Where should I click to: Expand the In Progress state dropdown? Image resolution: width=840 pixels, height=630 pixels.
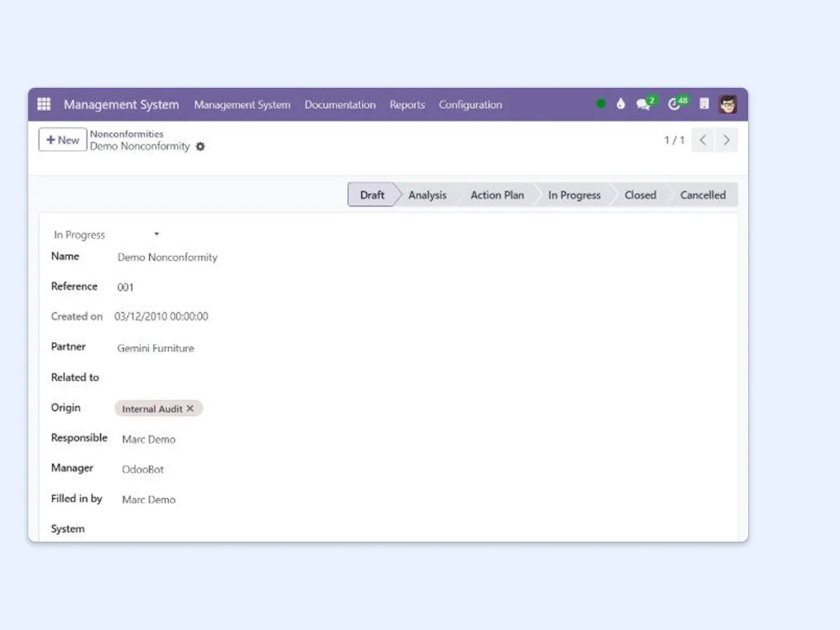click(156, 235)
